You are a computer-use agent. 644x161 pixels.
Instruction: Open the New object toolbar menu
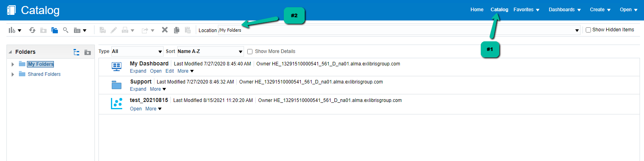pyautogui.click(x=14, y=30)
